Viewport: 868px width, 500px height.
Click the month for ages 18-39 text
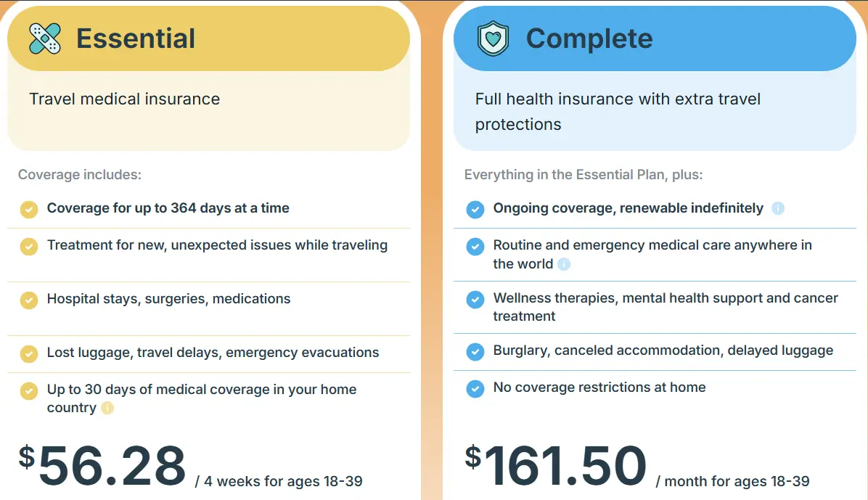(733, 481)
